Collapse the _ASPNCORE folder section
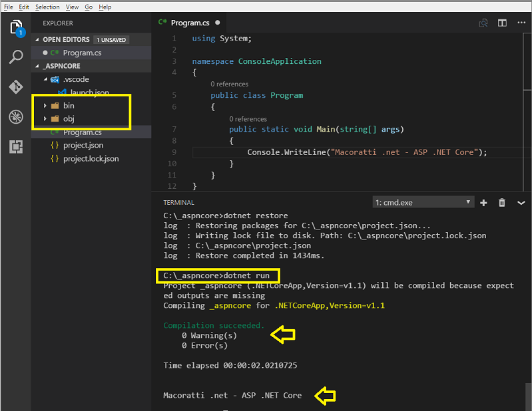The width and height of the screenshot is (532, 411). [37, 66]
